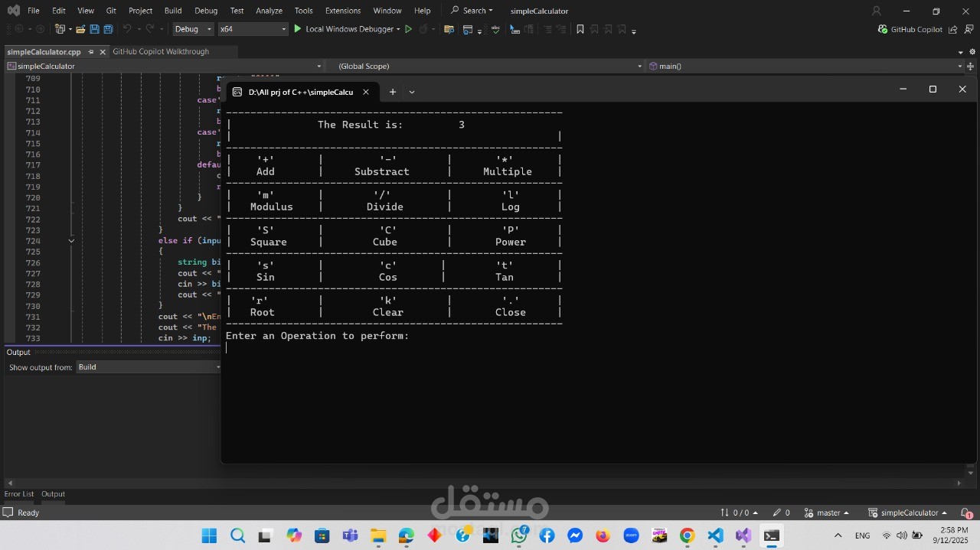
Task: Open the Debug menu
Action: click(x=206, y=11)
